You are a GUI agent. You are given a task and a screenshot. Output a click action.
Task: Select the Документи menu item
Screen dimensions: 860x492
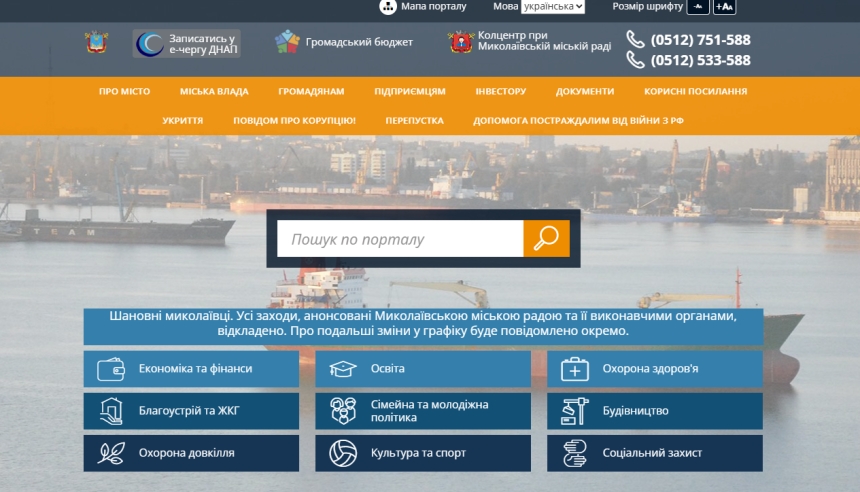point(585,91)
